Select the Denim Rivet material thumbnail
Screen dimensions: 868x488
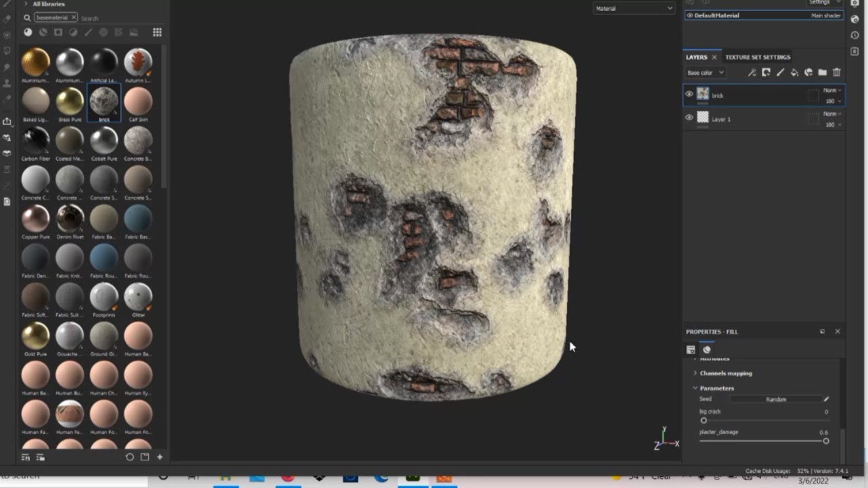coord(70,218)
